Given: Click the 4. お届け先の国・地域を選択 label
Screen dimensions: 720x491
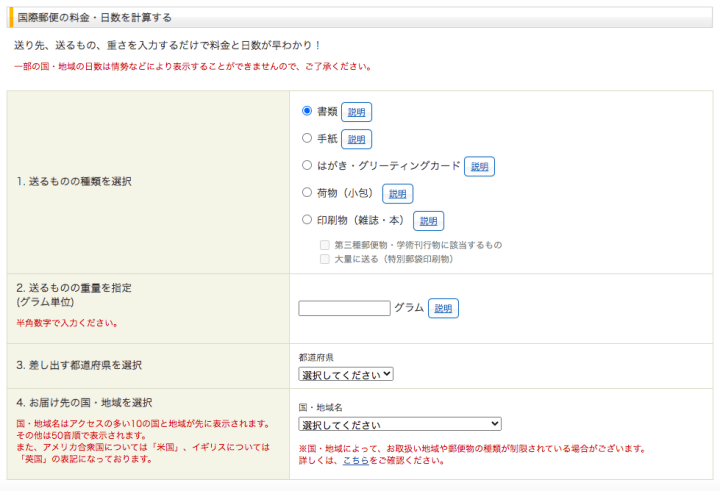Looking at the screenshot, I should tap(84, 402).
